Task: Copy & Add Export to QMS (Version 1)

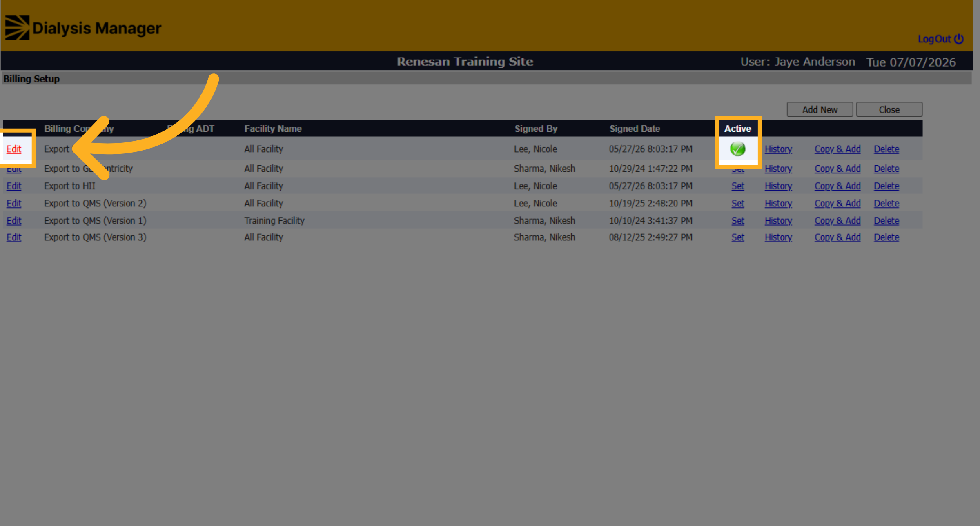Action: [x=837, y=220]
